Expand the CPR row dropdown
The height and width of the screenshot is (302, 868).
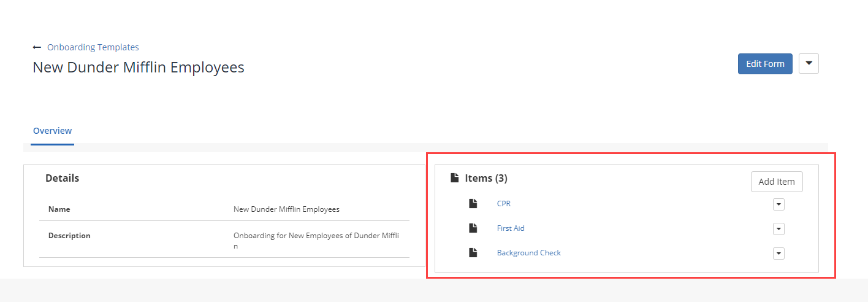point(779,204)
